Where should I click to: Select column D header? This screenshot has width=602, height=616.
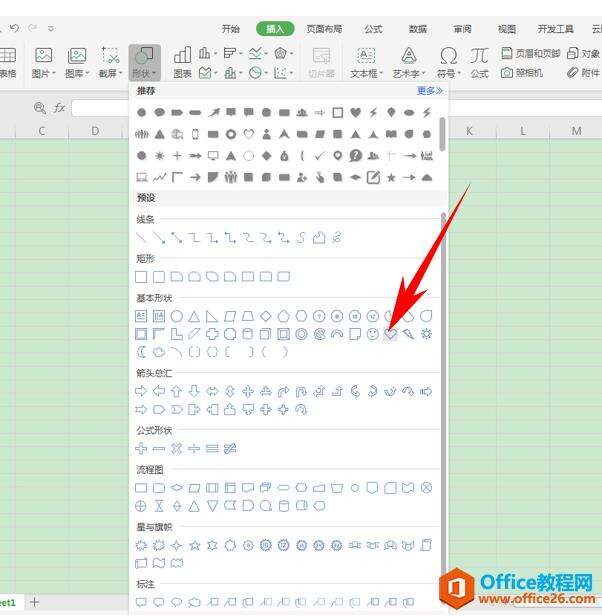click(x=95, y=131)
